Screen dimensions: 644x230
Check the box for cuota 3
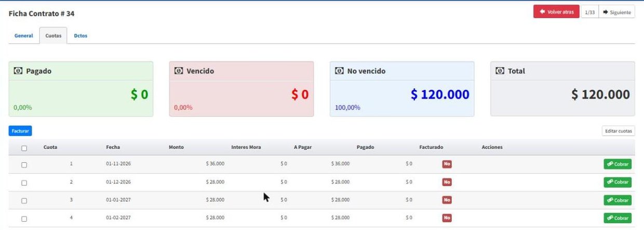coord(24,200)
